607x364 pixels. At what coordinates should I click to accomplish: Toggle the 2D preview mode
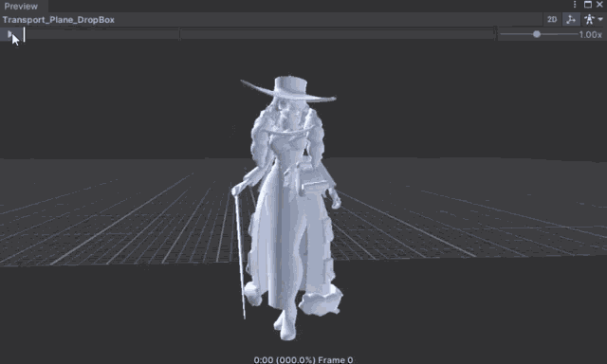[x=552, y=19]
